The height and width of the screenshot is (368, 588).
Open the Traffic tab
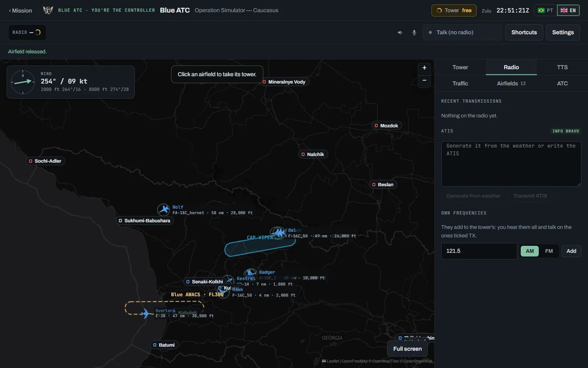point(460,84)
